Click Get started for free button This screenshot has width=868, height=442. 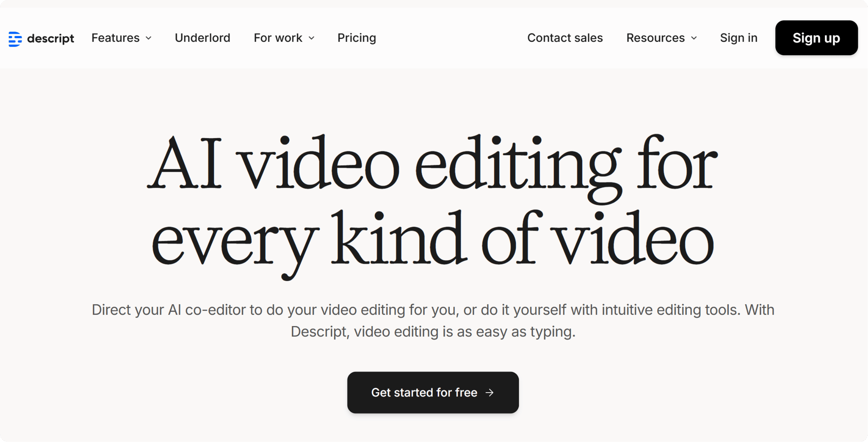click(x=425, y=393)
